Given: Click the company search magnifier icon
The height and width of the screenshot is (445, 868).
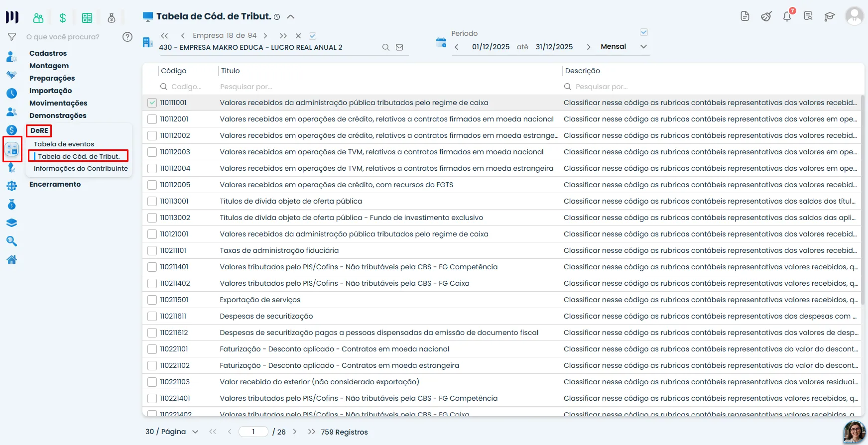Looking at the screenshot, I should 386,47.
